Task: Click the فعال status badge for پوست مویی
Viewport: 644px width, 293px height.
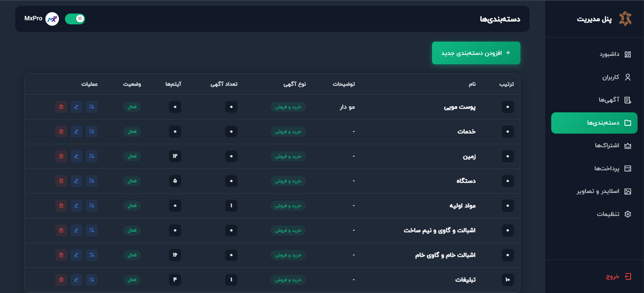Action: (x=132, y=107)
